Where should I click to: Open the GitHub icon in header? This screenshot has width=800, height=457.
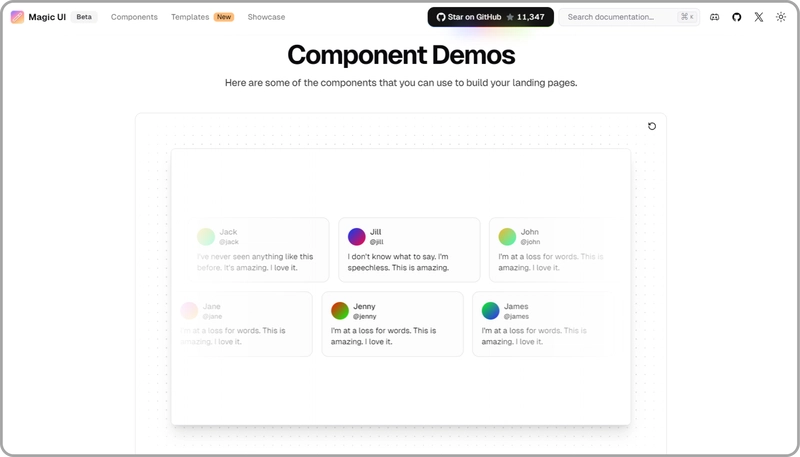737,17
